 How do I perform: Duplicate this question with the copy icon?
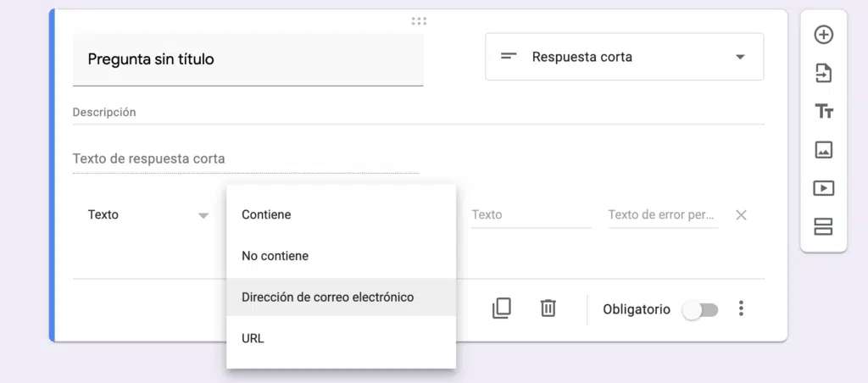tap(501, 308)
